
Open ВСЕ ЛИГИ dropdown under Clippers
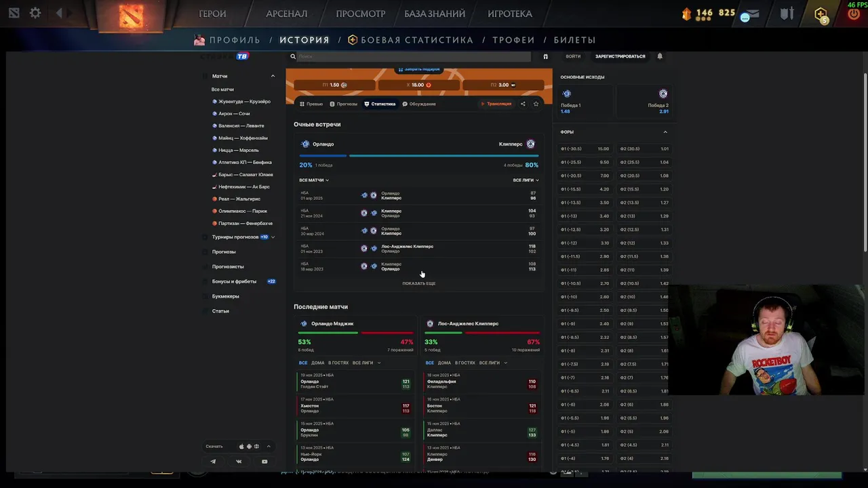point(493,363)
